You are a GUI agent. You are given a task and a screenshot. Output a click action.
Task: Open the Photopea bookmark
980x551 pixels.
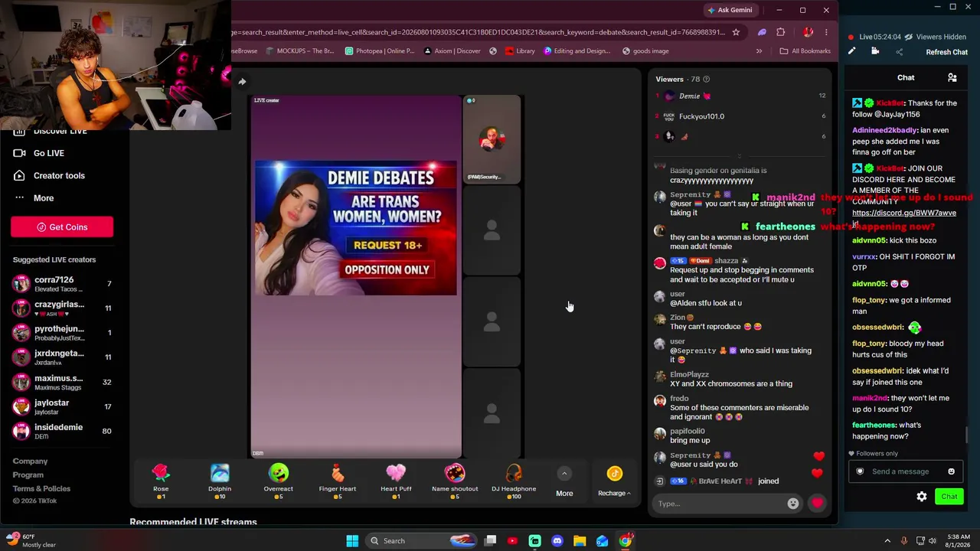pos(380,51)
